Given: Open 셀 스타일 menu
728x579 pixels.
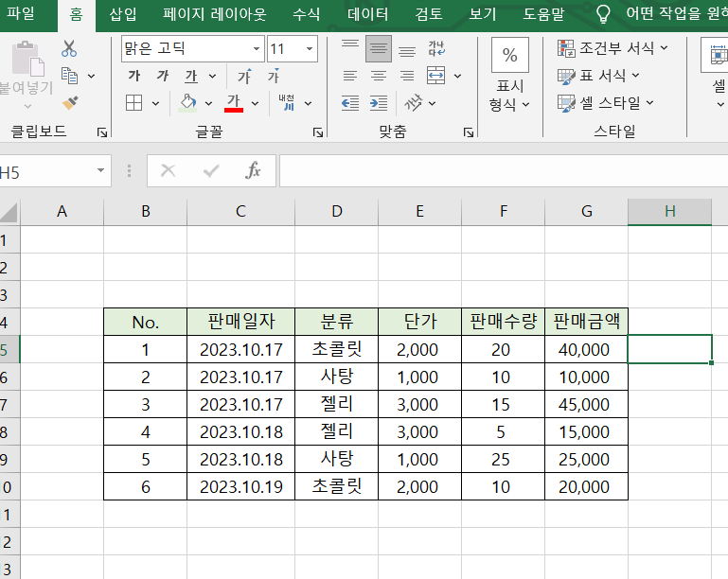Looking at the screenshot, I should coord(606,102).
